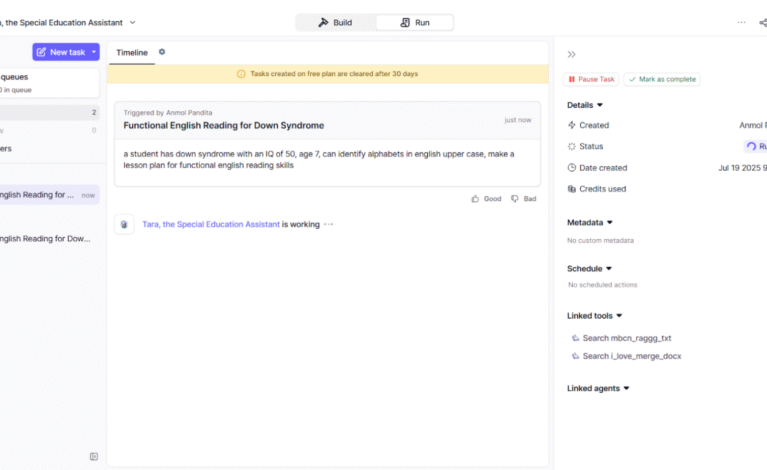The width and height of the screenshot is (767, 470).
Task: Collapse the Linked tools section
Action: [x=619, y=316]
